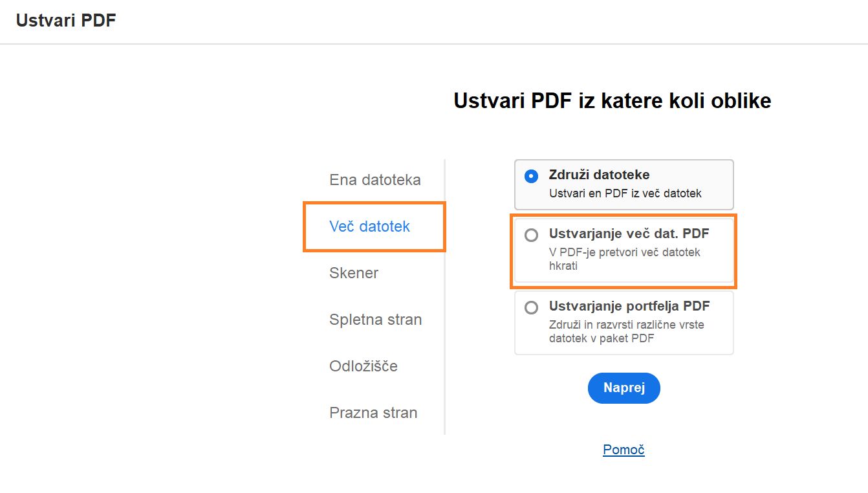The width and height of the screenshot is (868, 493).
Task: Choose the Ustvarjanje portfelja PDF option
Action: pos(532,306)
